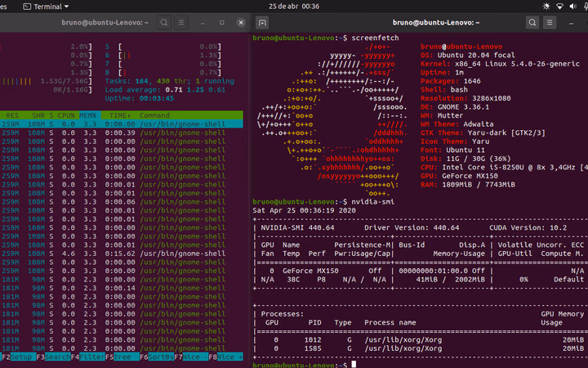Click RAM: 1809MiB / 7743MiB line

tap(468, 184)
